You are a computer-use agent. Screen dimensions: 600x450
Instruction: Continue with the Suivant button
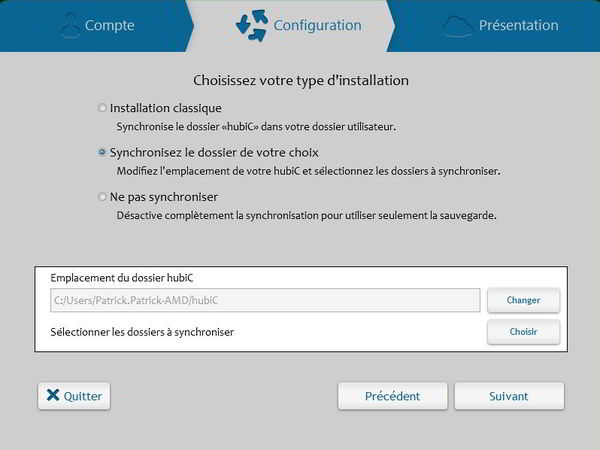pos(509,396)
